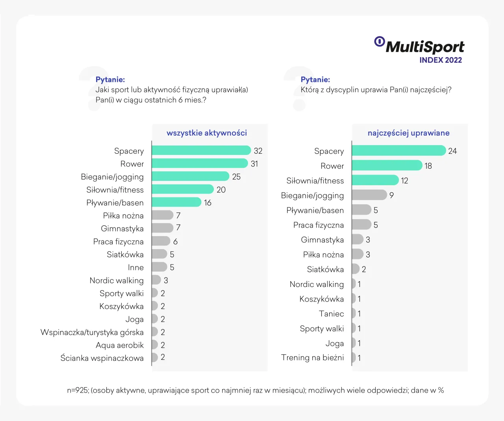Screen dimensions: 504x421
Task: Click the MultiSport brand name text
Action: pos(425,47)
